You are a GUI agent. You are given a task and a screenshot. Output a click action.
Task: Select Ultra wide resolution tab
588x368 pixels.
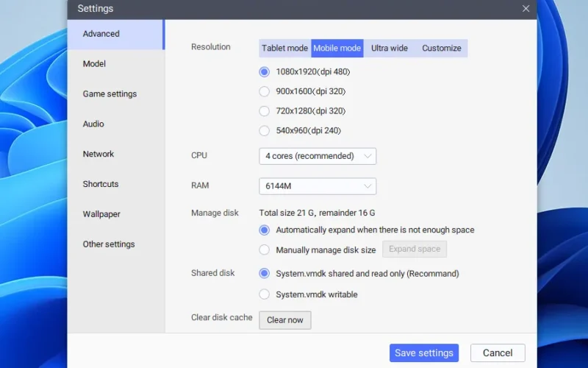tap(390, 48)
